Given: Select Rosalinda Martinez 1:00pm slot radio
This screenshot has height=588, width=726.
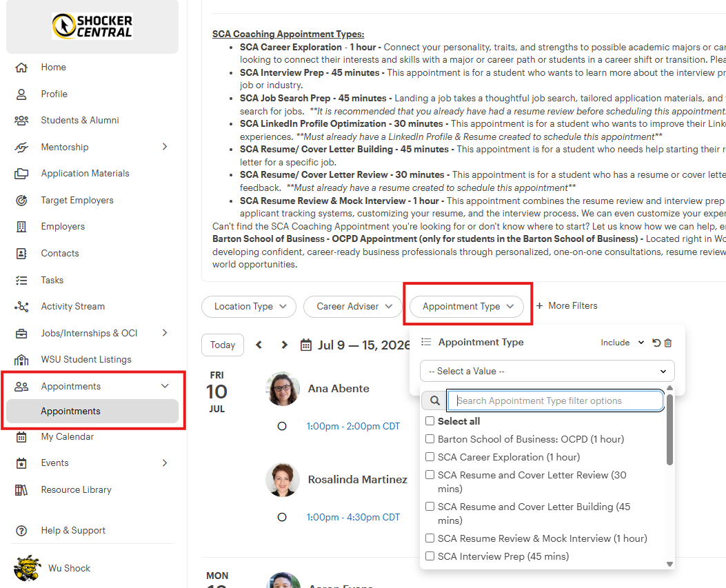Looking at the screenshot, I should coord(281,517).
